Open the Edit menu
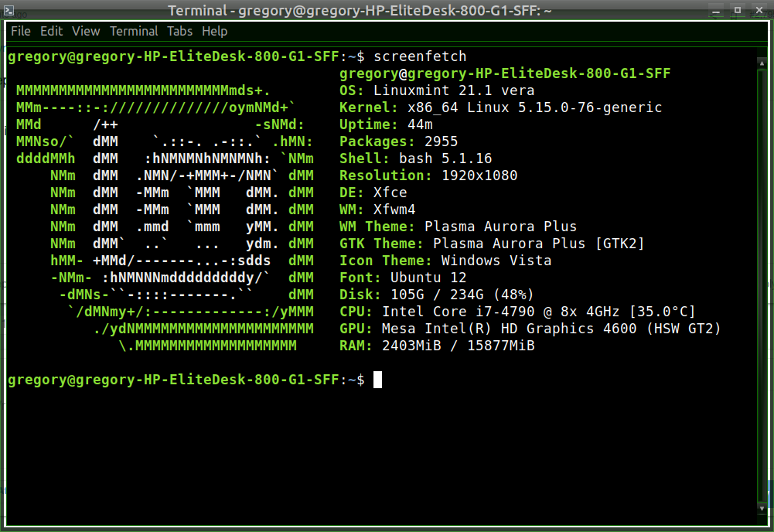The width and height of the screenshot is (774, 532). coord(51,31)
